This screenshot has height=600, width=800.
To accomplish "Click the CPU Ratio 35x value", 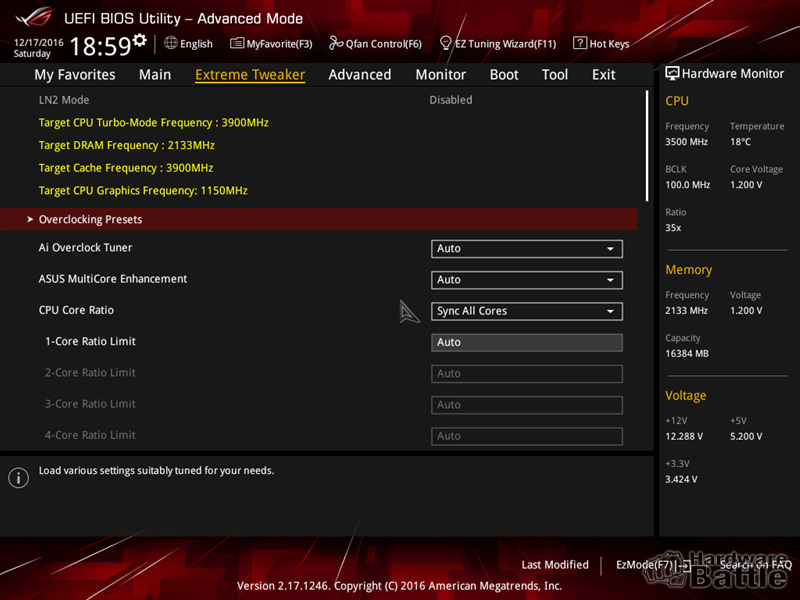I will coord(673,228).
